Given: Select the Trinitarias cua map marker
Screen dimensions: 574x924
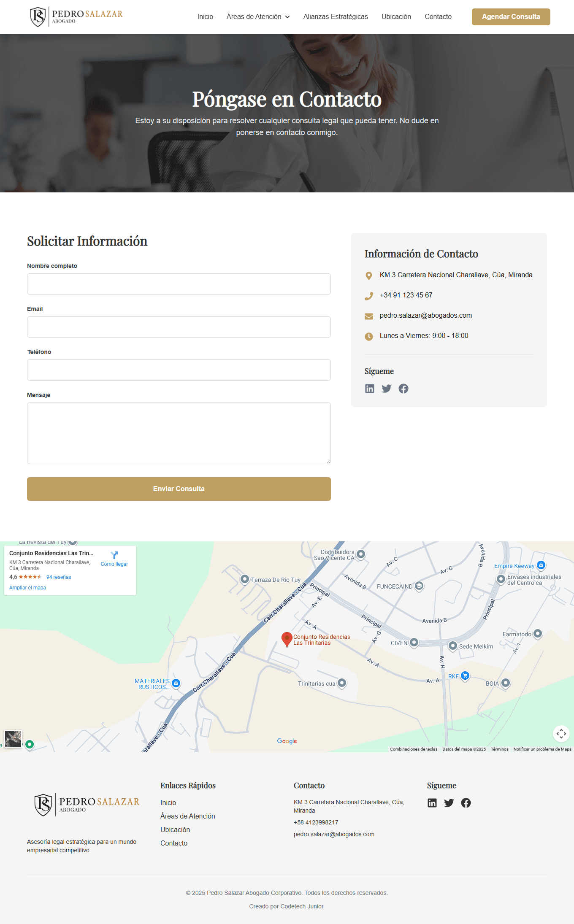Looking at the screenshot, I should coord(342,683).
